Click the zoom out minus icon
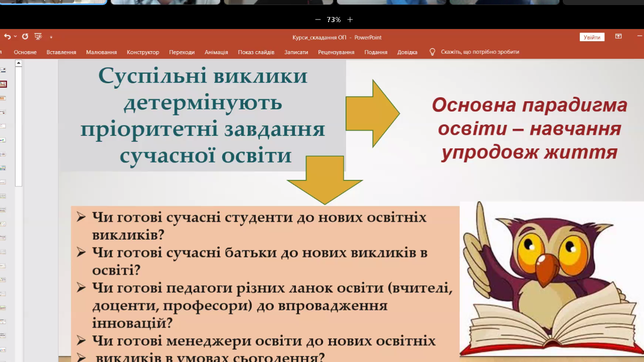 [317, 20]
